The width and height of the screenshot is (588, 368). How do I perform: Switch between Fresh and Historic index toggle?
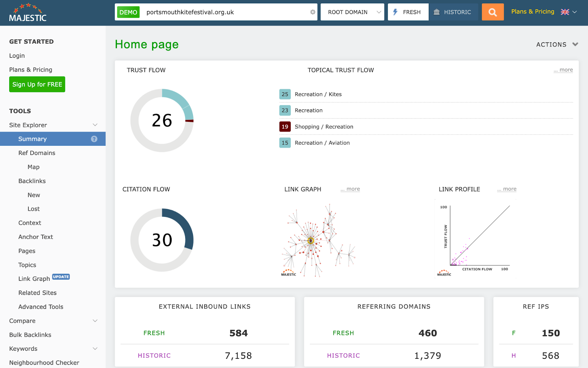[431, 12]
